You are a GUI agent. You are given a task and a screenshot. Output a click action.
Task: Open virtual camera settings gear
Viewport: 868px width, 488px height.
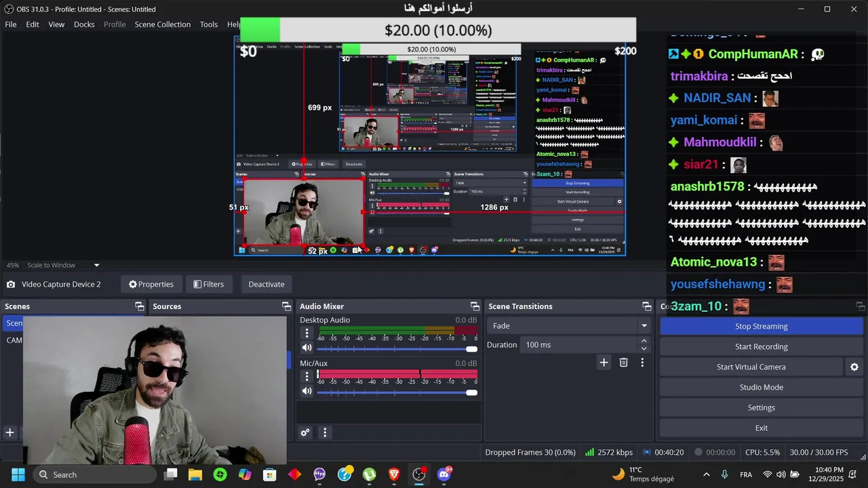854,367
